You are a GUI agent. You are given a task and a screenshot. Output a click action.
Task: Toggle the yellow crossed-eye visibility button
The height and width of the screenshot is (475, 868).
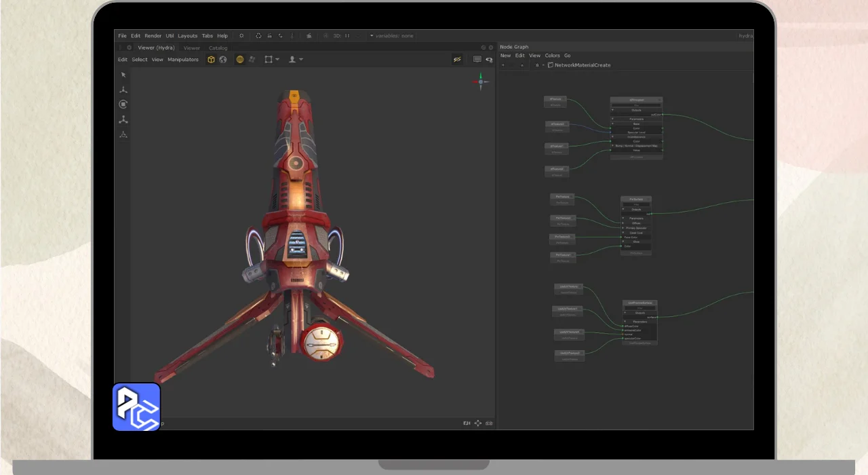(457, 60)
